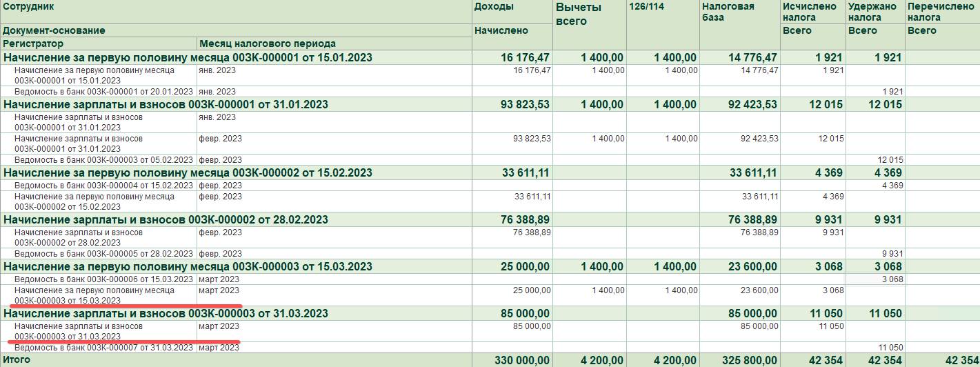Select the 'Доходы' column header
Screen dimensions: 980x367
(493, 6)
